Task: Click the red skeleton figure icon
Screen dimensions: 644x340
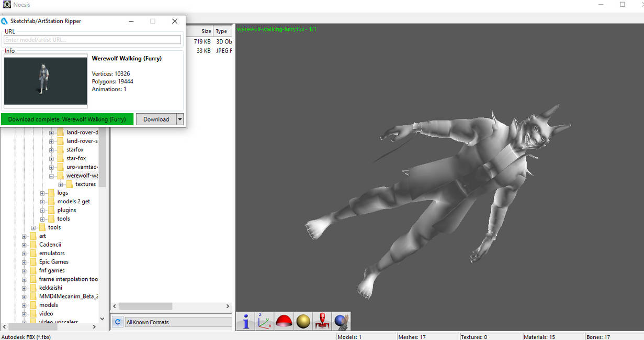Action: [x=322, y=321]
